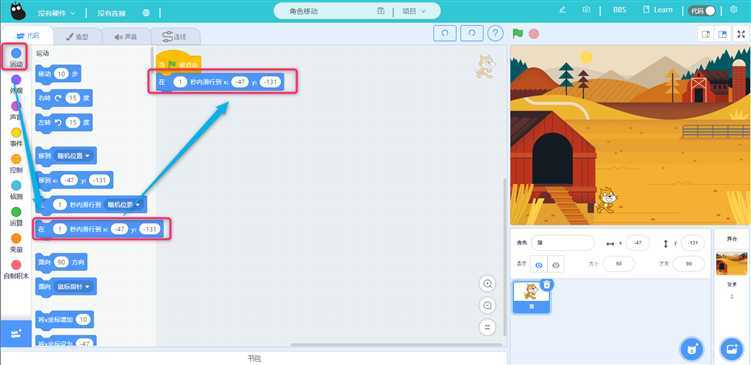Open 随机位置 dropdown in glide block
The image size is (751, 365).
(124, 205)
